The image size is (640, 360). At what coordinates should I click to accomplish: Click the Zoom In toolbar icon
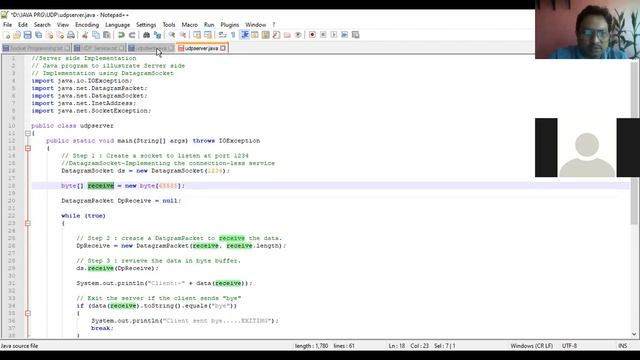pyautogui.click(x=172, y=35)
